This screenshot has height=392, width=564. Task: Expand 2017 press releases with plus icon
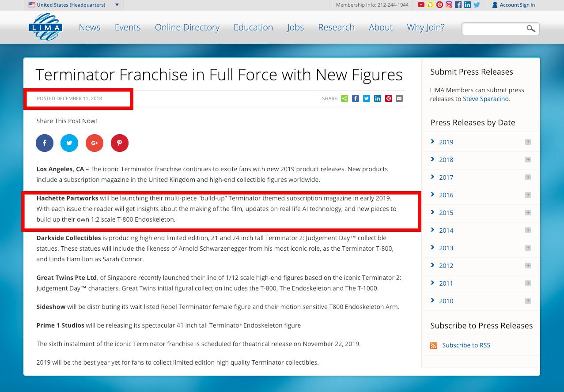(528, 177)
